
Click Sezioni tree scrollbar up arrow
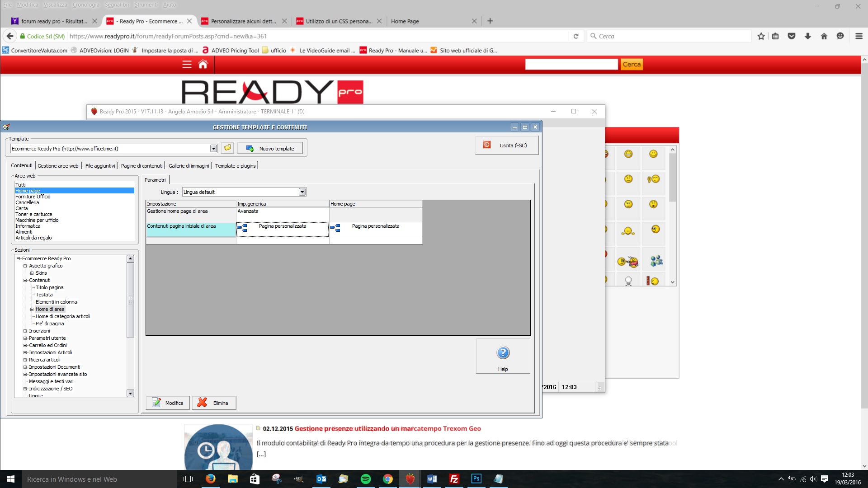(x=130, y=259)
